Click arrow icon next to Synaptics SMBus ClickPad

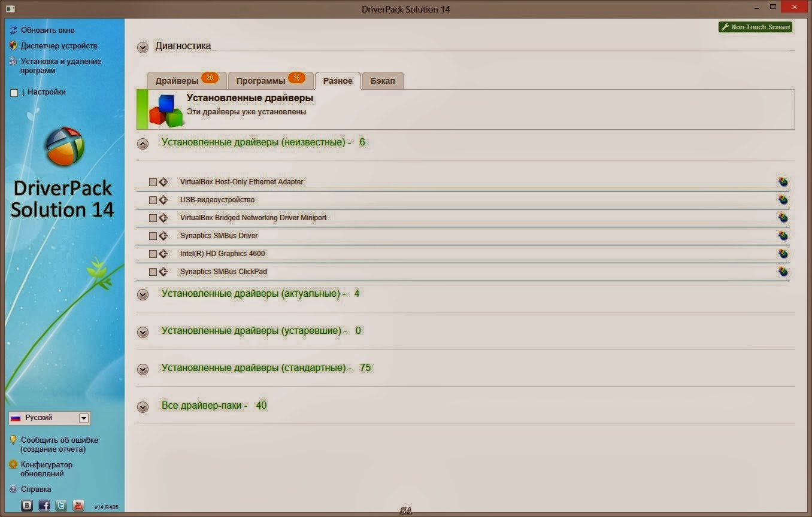point(163,272)
